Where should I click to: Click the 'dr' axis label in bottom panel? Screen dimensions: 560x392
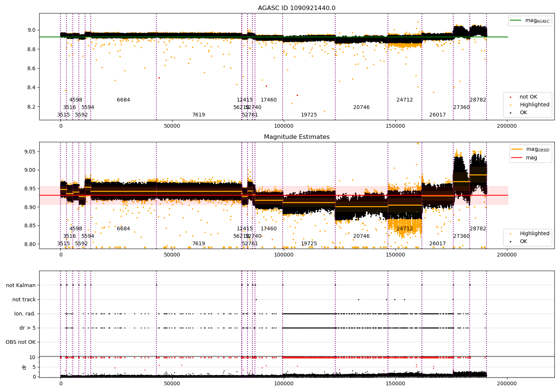(24, 367)
